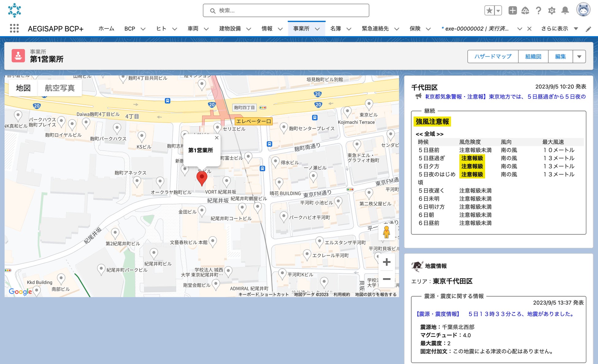This screenshot has width=598, height=364.
Task: Select the 事業所 navigation tab
Action: 301,28
